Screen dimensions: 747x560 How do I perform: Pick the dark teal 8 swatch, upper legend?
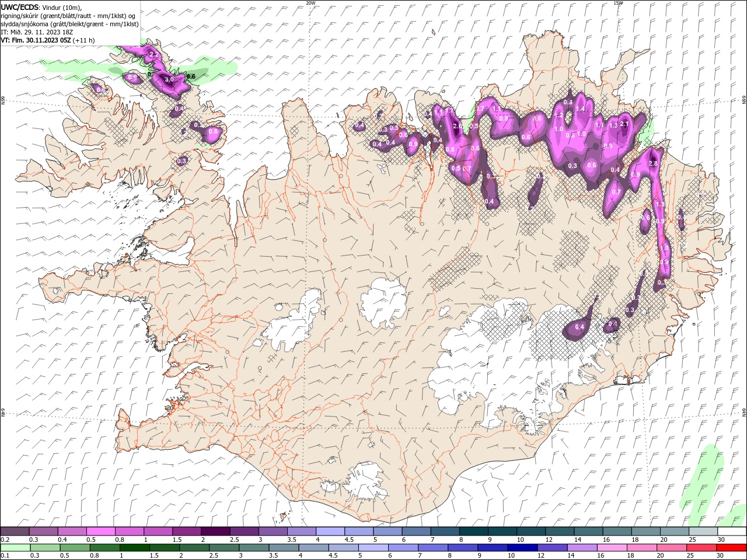474,531
